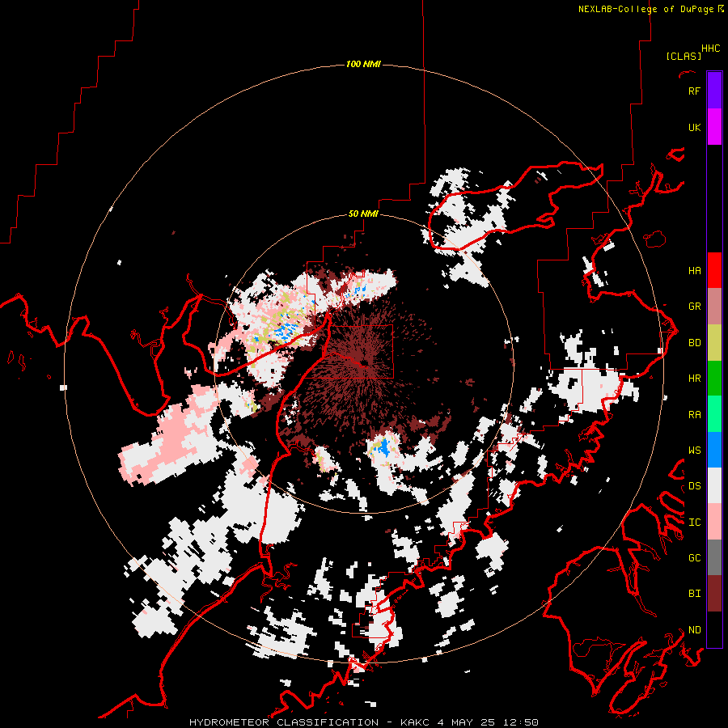The width and height of the screenshot is (728, 728).
Task: Click the UK magenta legend swatch
Action: [714, 127]
